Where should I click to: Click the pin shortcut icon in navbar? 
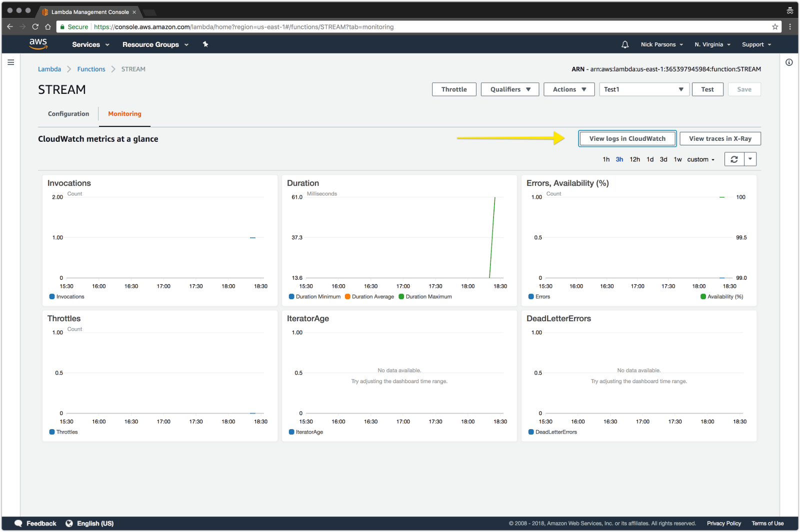(x=205, y=44)
